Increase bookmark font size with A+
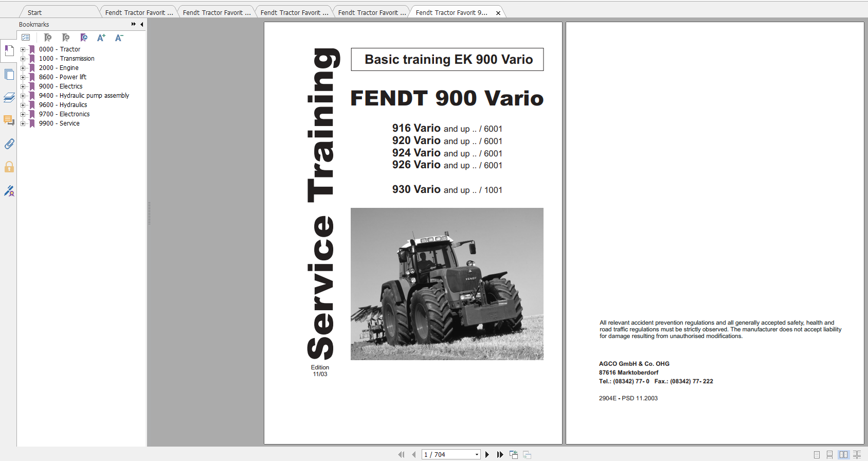The image size is (868, 461). click(101, 38)
